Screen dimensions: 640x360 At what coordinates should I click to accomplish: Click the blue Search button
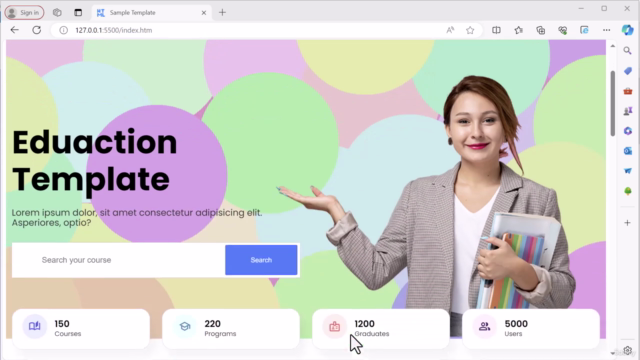click(261, 260)
